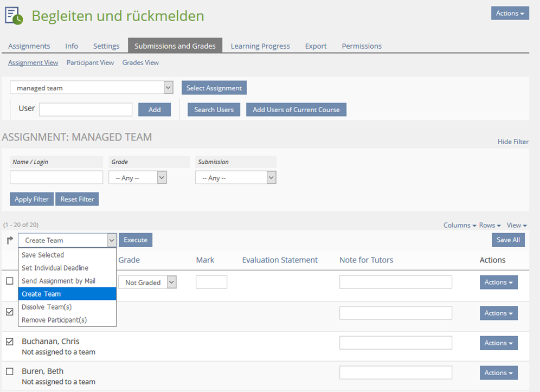
Task: Tick the checkbox for Buren, Beth
Action: pos(10,371)
